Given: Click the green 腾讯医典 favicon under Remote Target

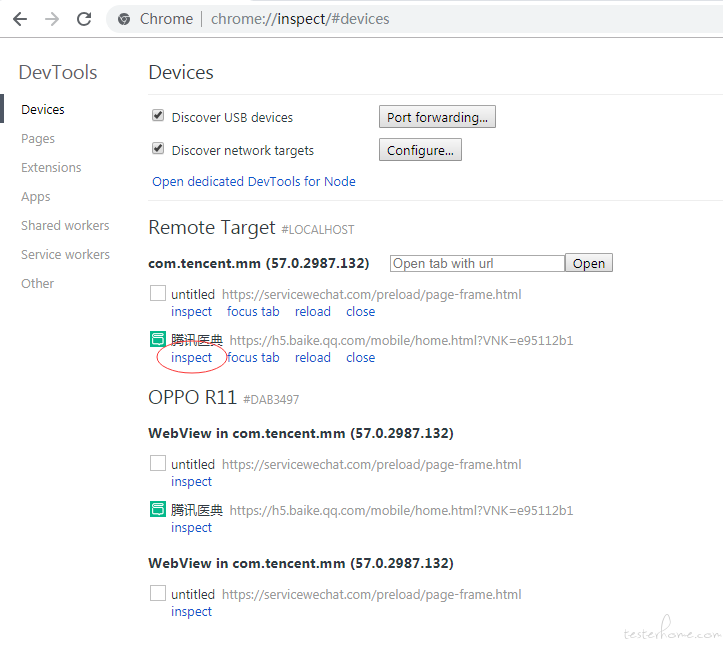Looking at the screenshot, I should 158,339.
